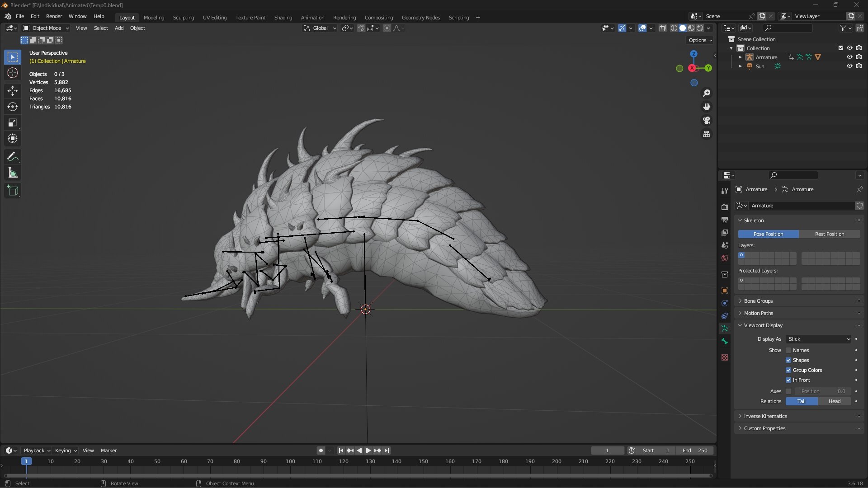Image resolution: width=868 pixels, height=488 pixels.
Task: Click the End frame 250 field
Action: (x=695, y=450)
